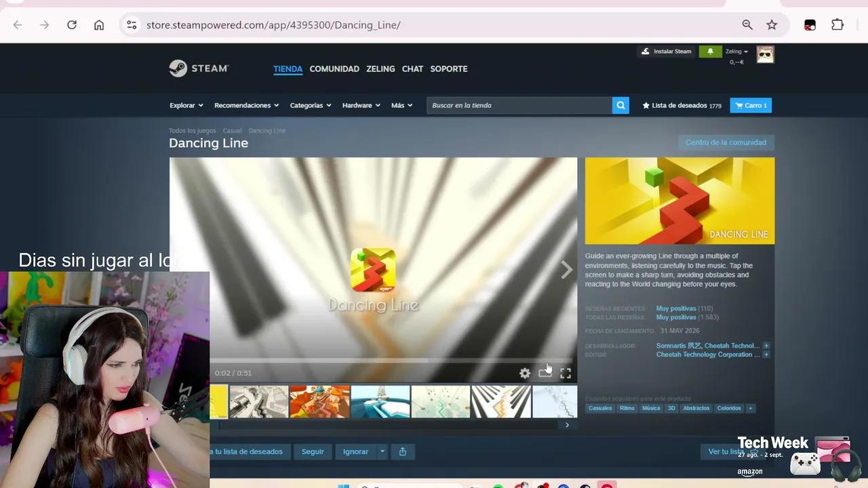Open the Dancing Line breadcrumb link

[267, 131]
